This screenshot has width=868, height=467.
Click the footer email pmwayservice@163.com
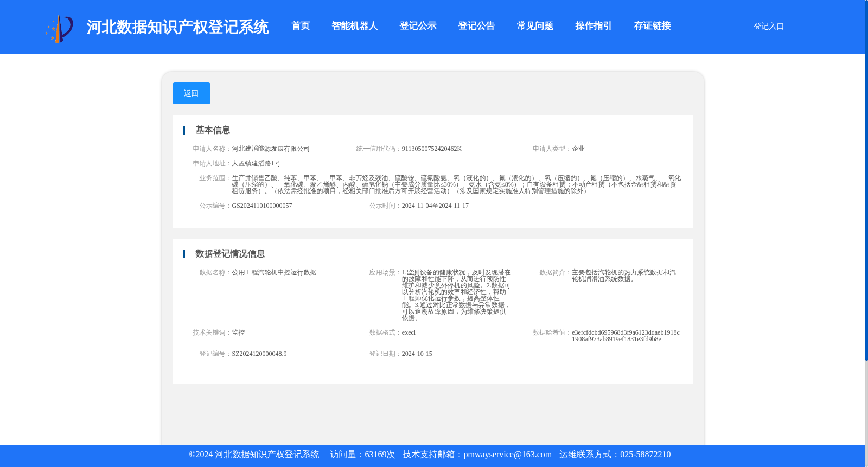point(507,455)
